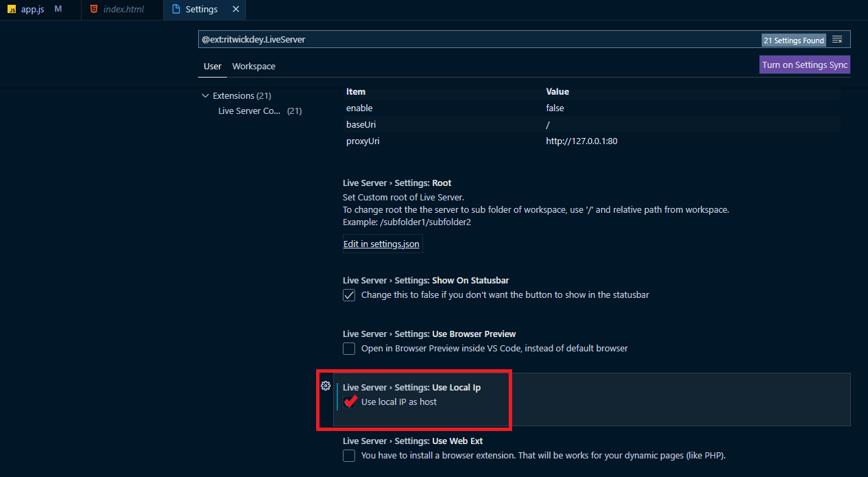
Task: Select the User settings scope tab
Action: pos(213,67)
